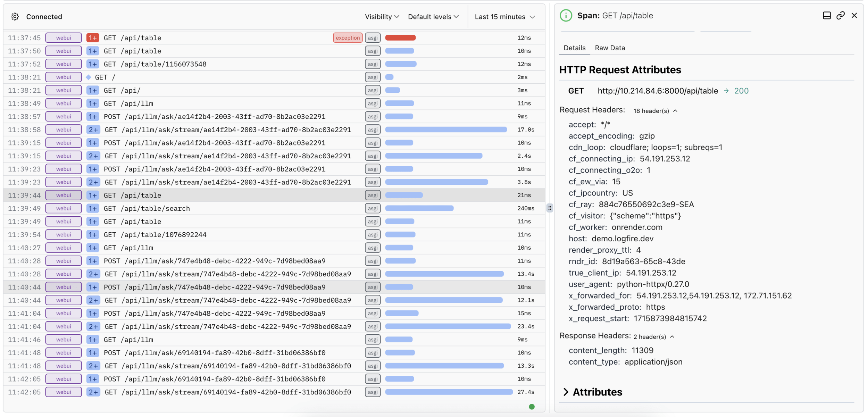
Task: Expand 1+ badge on GET /api/table/search row
Action: pyautogui.click(x=92, y=208)
